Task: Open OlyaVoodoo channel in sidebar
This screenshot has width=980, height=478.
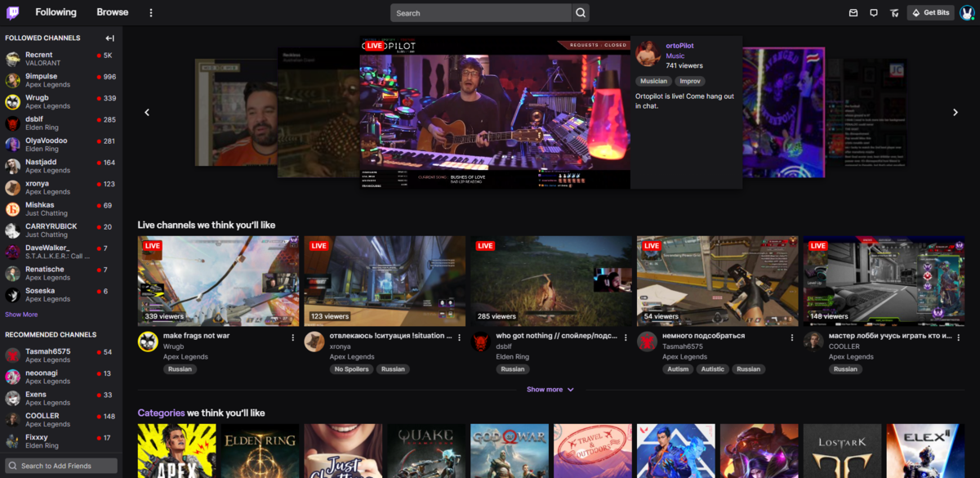Action: [x=61, y=145]
